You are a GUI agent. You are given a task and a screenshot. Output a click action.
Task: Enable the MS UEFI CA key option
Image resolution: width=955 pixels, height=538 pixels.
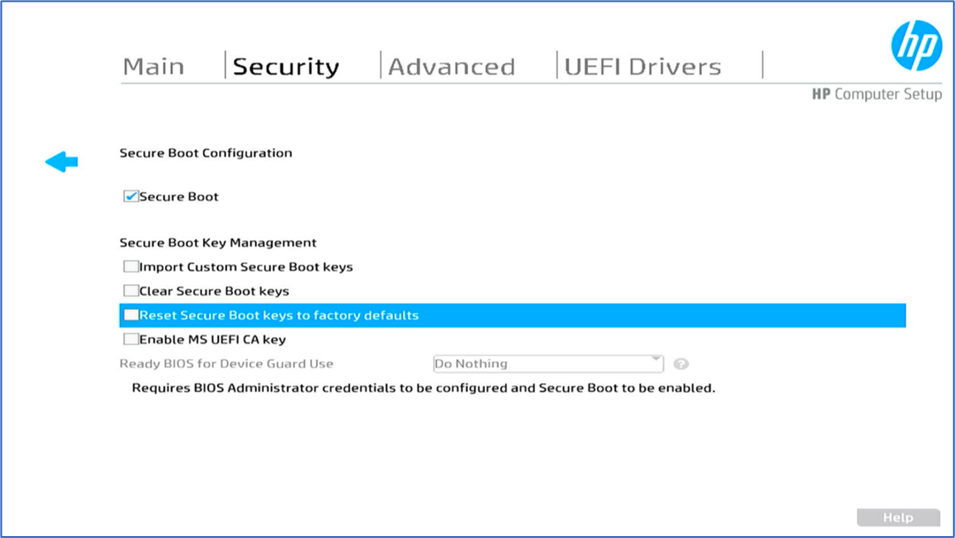131,339
